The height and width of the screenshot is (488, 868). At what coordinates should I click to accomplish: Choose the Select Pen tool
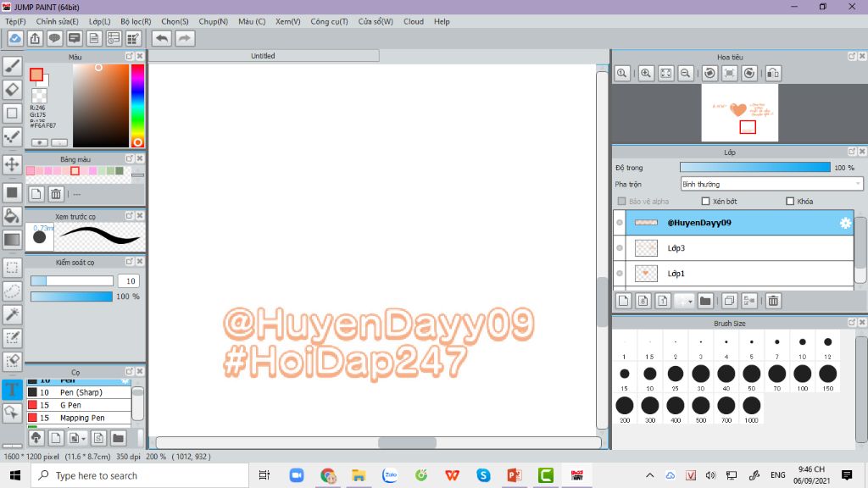(12, 337)
